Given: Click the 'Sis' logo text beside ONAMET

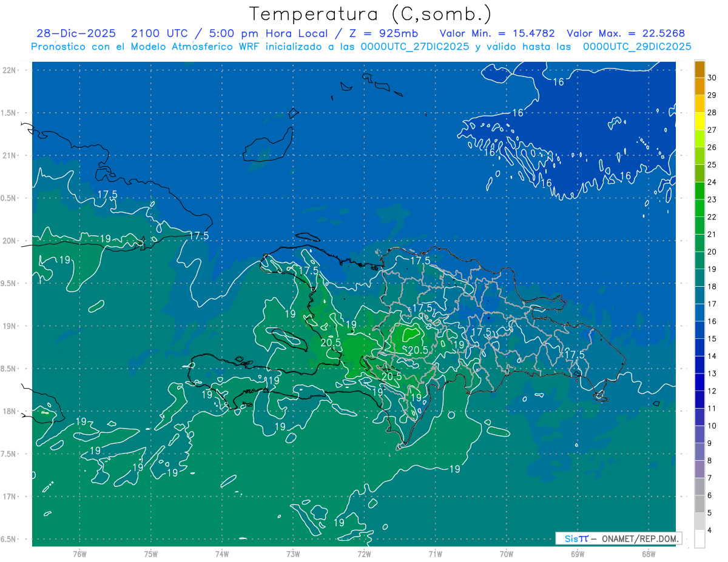Looking at the screenshot, I should (x=571, y=538).
